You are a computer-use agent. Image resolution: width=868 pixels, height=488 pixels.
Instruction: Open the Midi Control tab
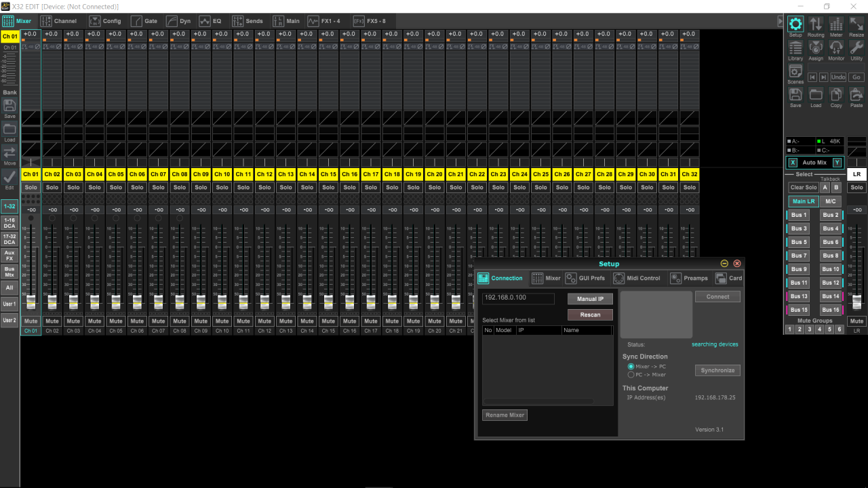tap(636, 278)
